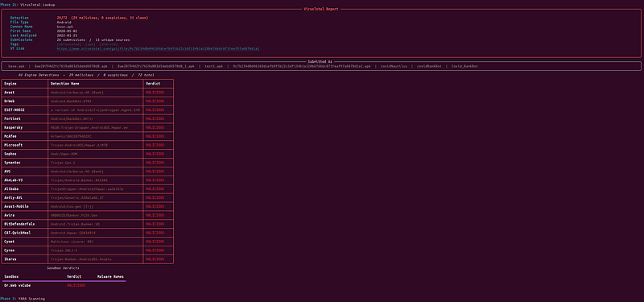Viewport: 644px width, 302px height.
Task: Click detection 'HEUR:Trojan-Dropper.AndroidOS.Hqwar.ev'
Action: point(89,127)
